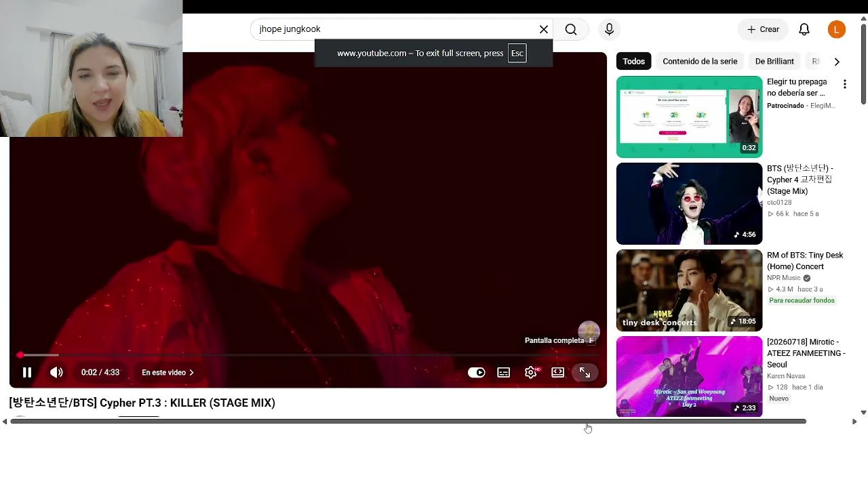
Task: Run the search with the magnifier icon
Action: (x=571, y=29)
